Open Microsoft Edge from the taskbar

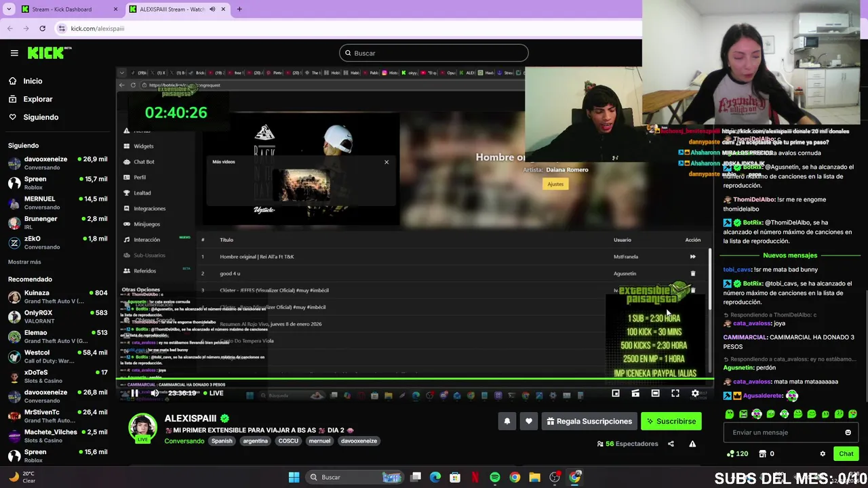coord(435,477)
